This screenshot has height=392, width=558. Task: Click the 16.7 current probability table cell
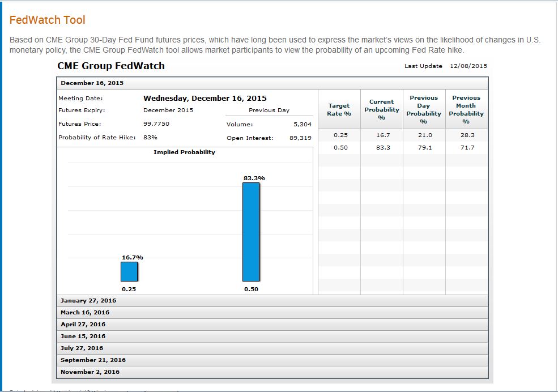pos(383,135)
